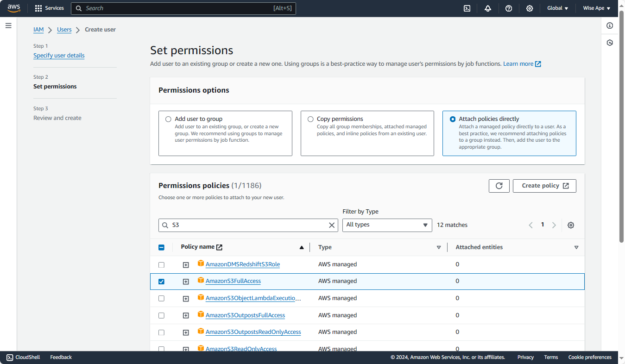This screenshot has height=364, width=625.
Task: Navigate to Users breadcrumb
Action: [x=64, y=30]
